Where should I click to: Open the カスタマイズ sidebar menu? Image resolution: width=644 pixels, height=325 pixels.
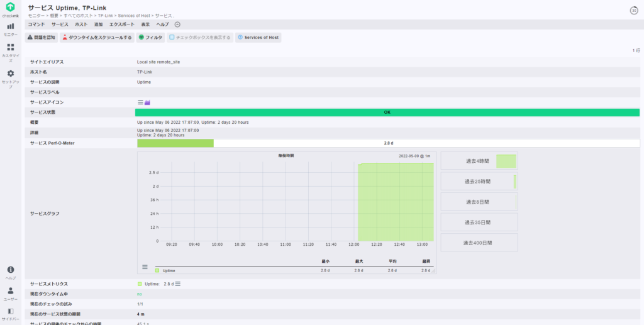(10, 53)
